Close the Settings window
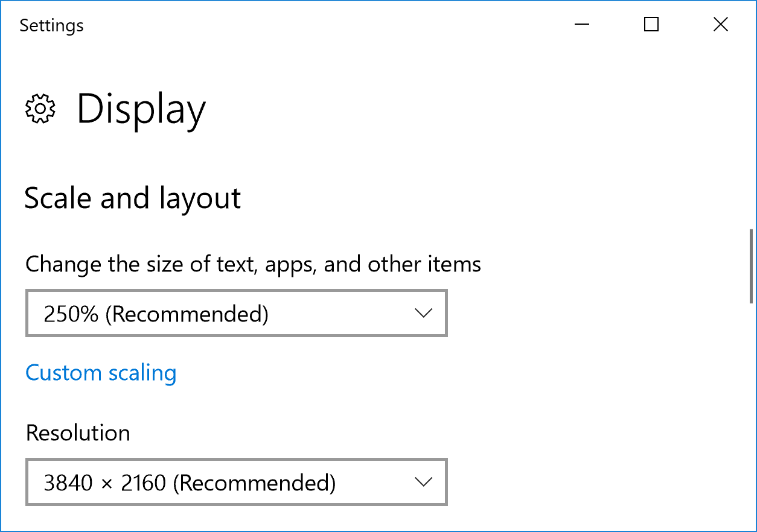 click(720, 25)
